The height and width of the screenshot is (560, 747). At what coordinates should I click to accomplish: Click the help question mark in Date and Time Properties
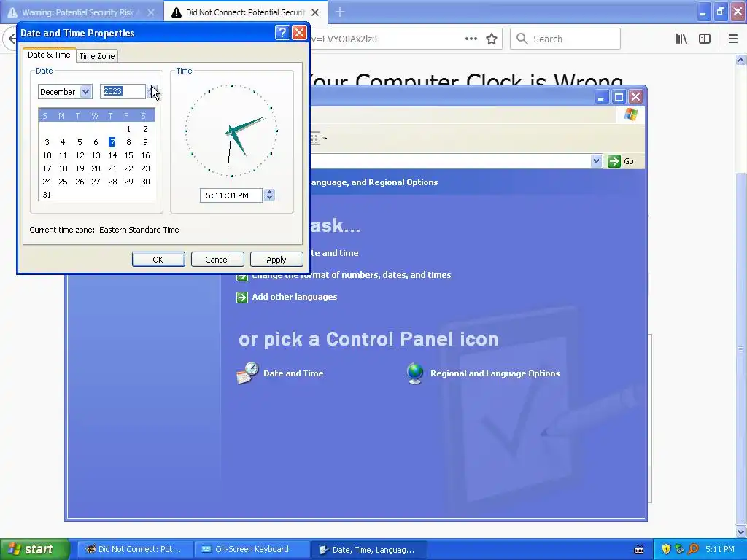[282, 32]
